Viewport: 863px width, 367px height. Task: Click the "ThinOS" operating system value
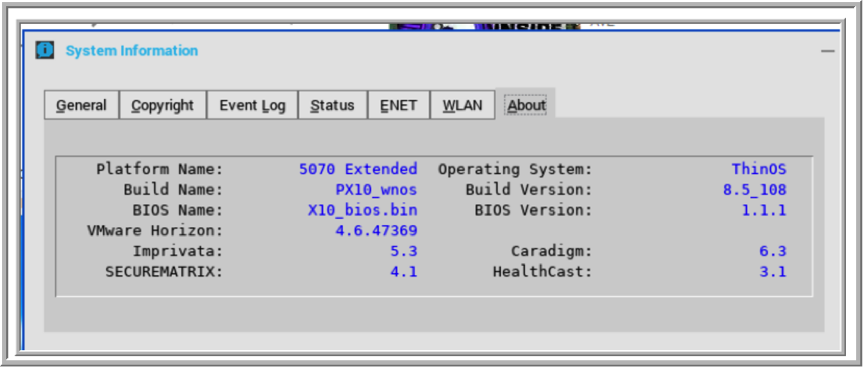(759, 169)
